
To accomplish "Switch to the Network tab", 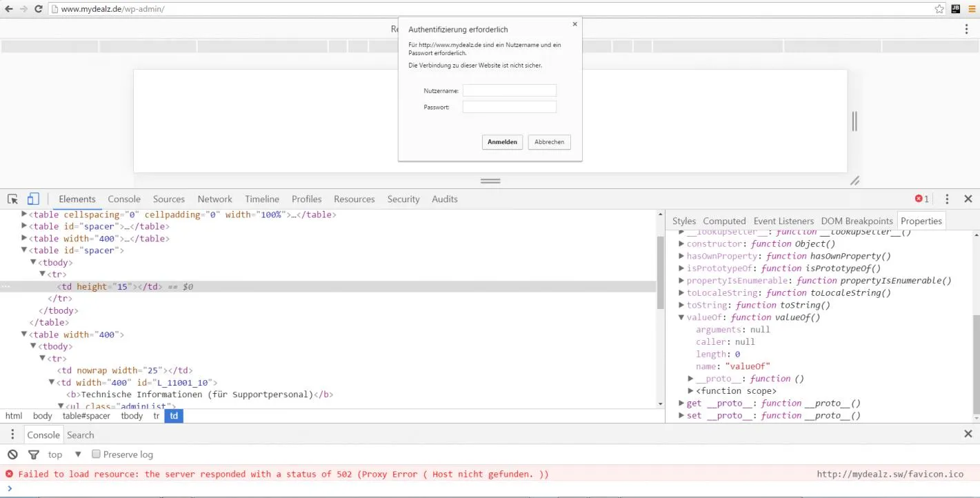I will (214, 199).
